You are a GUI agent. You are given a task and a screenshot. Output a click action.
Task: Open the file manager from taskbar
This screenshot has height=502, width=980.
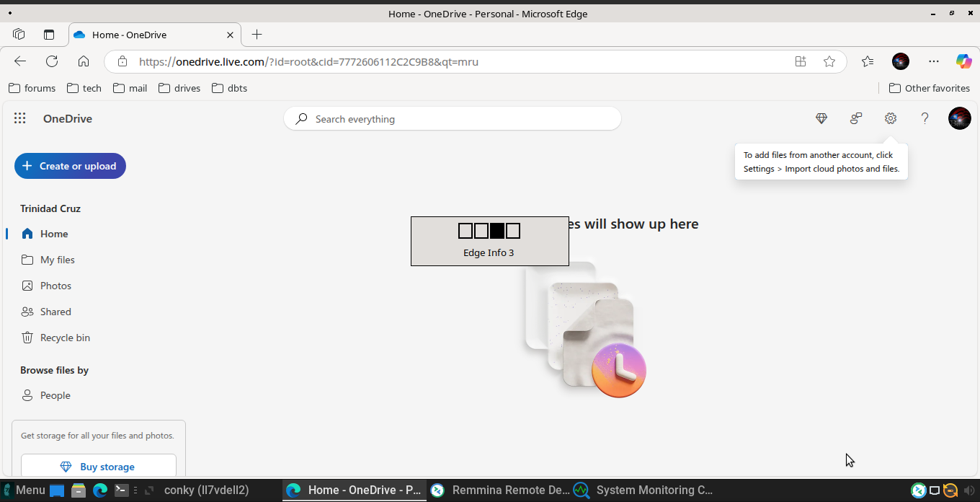click(x=79, y=490)
